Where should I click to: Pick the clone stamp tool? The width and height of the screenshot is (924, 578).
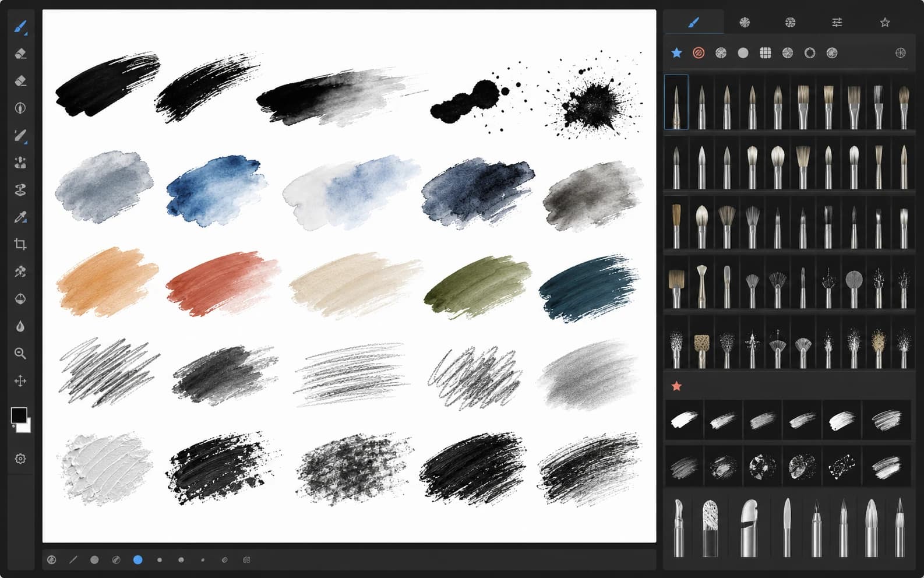(x=20, y=190)
